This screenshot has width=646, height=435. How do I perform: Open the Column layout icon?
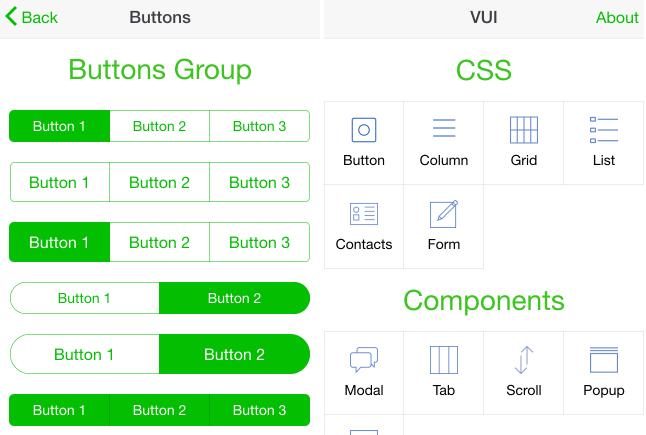pos(444,128)
